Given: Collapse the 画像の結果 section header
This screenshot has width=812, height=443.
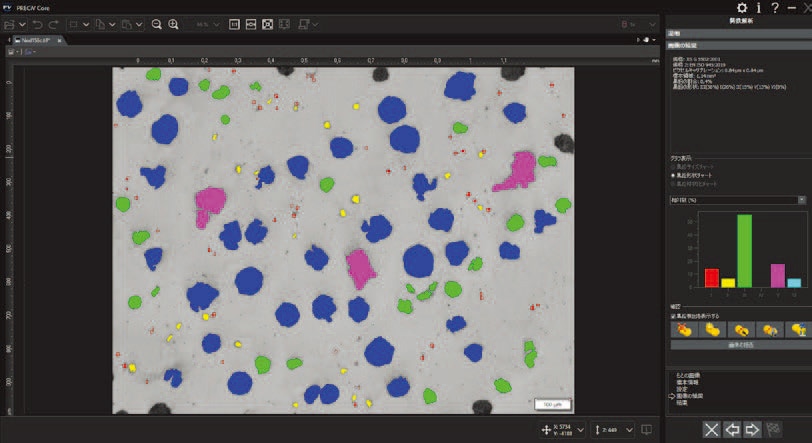Looking at the screenshot, I should tap(738, 46).
